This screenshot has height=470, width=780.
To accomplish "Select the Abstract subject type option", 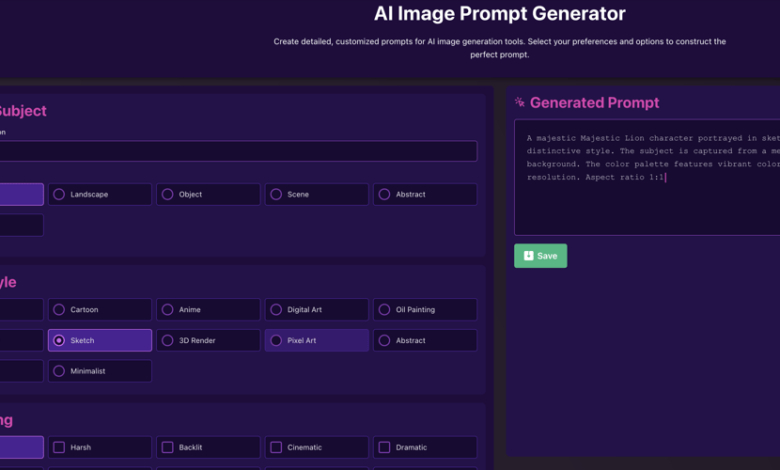I will click(425, 194).
